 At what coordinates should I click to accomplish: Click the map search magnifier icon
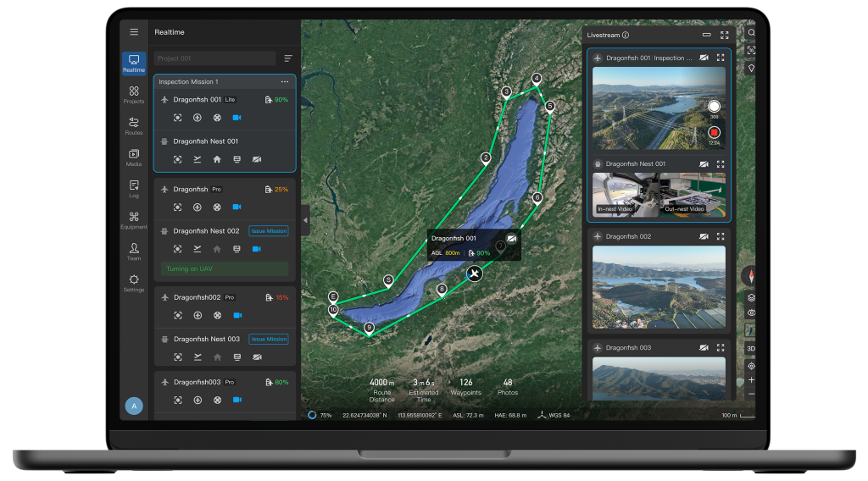coord(751,32)
